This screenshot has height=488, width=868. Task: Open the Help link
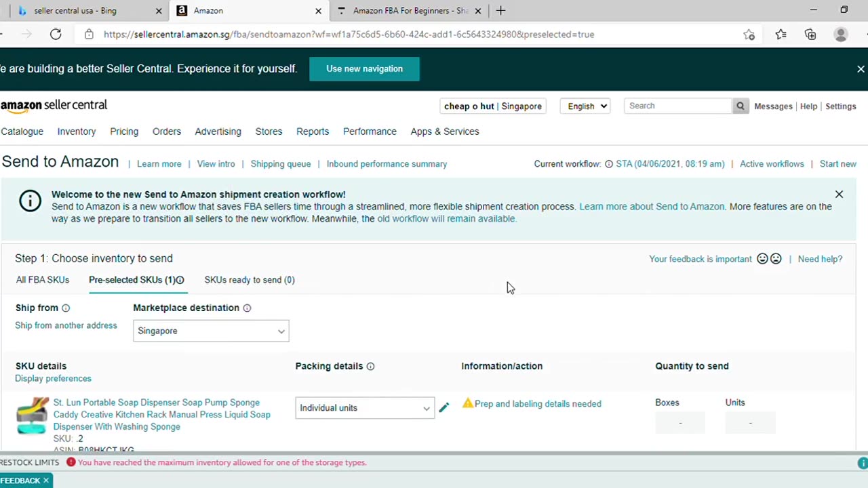[x=808, y=106]
